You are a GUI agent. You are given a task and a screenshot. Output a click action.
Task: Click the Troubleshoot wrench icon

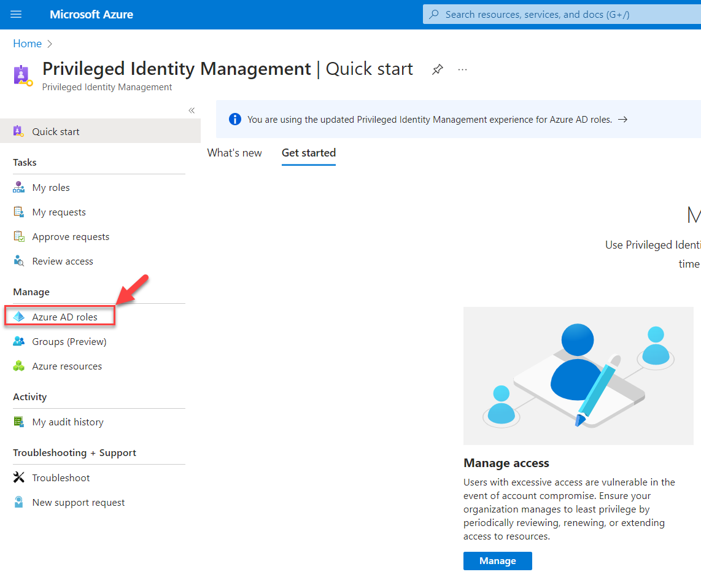point(20,478)
